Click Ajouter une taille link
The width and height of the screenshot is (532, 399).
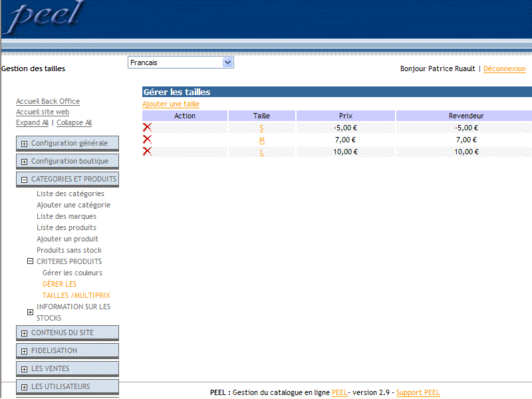171,104
